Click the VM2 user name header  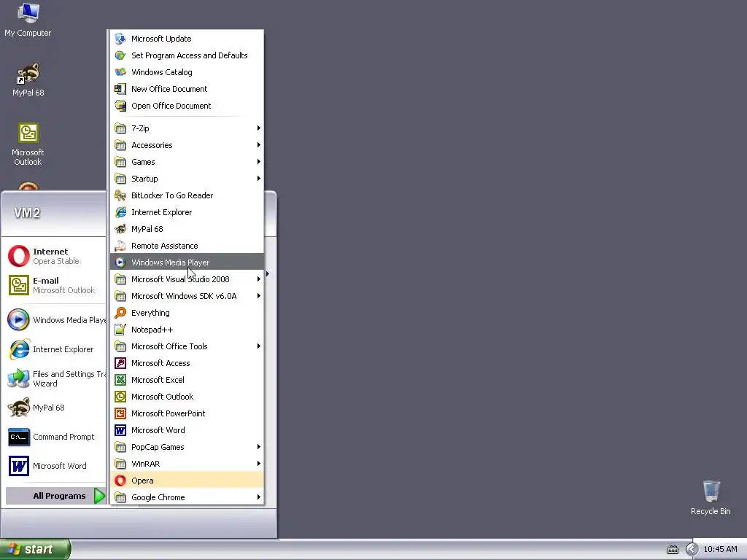27,213
